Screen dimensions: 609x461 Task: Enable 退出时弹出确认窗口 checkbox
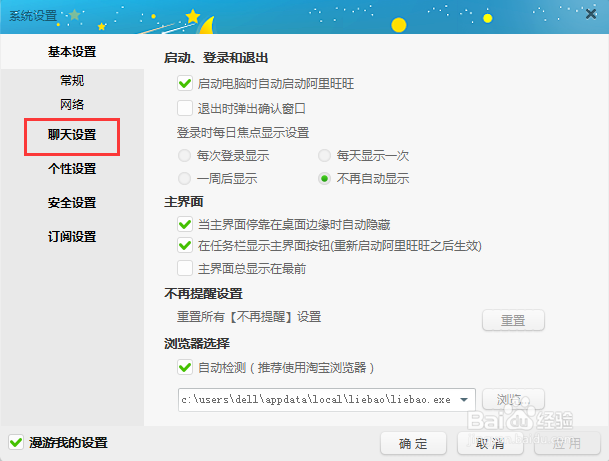185,108
